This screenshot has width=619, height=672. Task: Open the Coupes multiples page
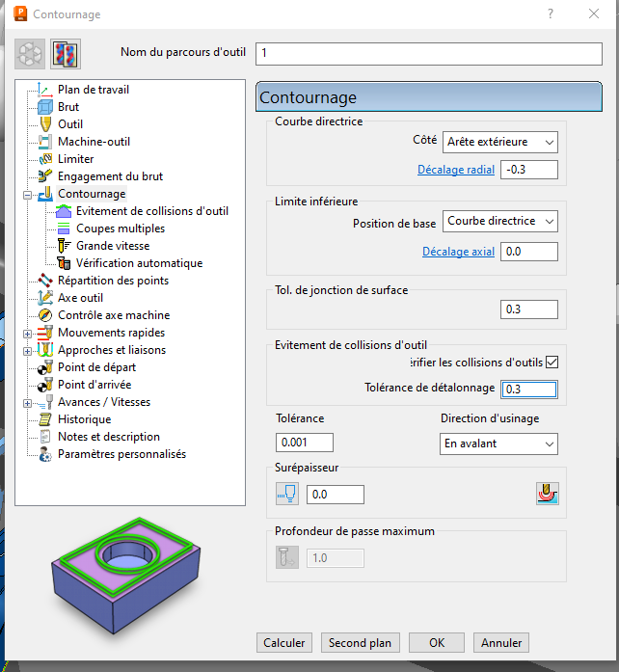(120, 228)
